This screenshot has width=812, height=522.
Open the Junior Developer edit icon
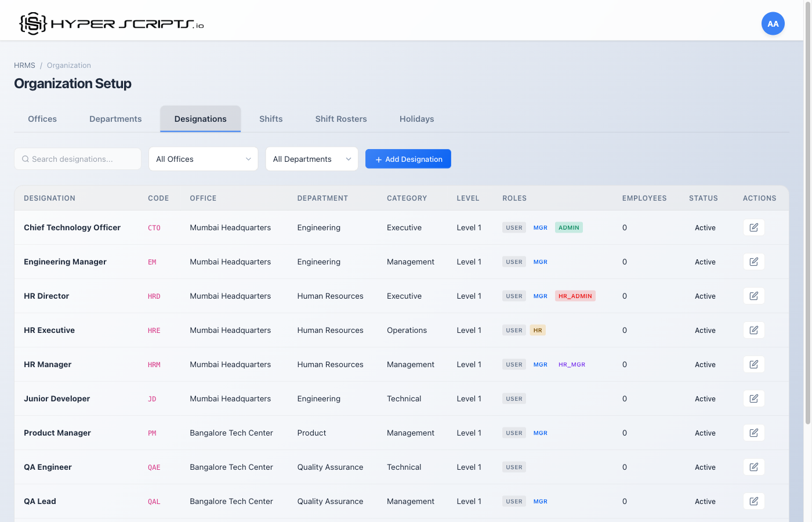pyautogui.click(x=753, y=398)
